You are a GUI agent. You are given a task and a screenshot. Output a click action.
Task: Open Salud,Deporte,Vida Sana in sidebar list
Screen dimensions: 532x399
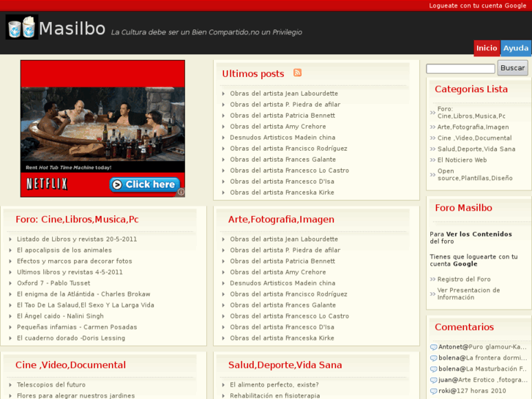(x=476, y=149)
